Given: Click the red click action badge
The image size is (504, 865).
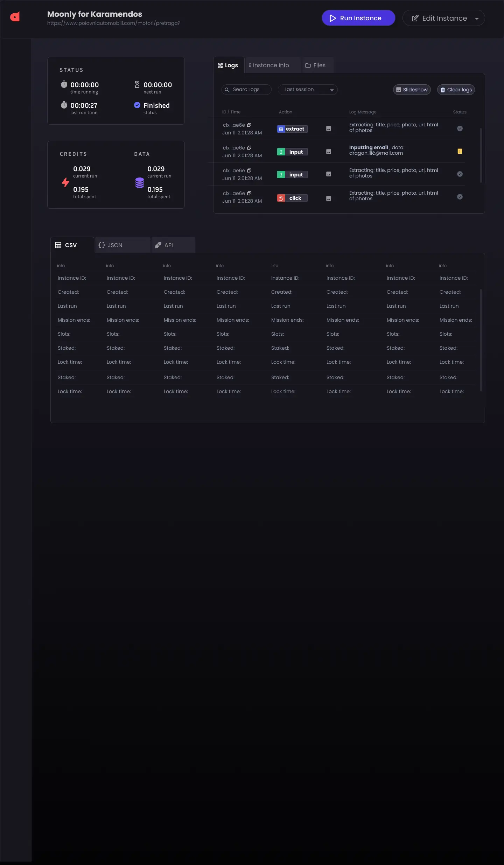Looking at the screenshot, I should point(292,198).
